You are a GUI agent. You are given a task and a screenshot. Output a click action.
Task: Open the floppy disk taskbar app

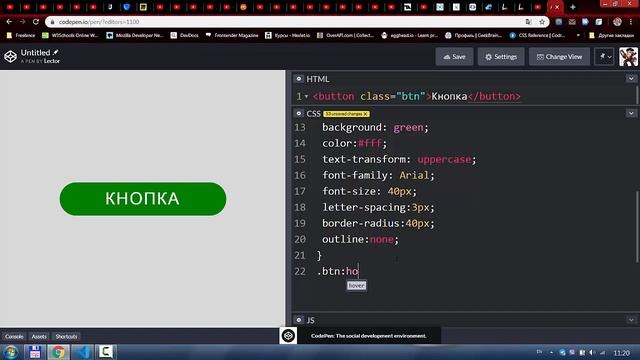(x=35, y=352)
